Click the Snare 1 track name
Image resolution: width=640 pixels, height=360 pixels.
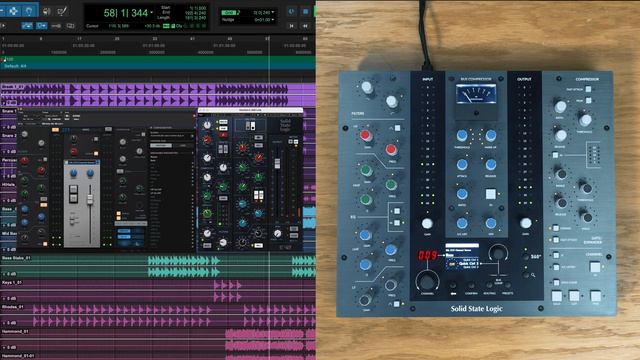pyautogui.click(x=9, y=111)
